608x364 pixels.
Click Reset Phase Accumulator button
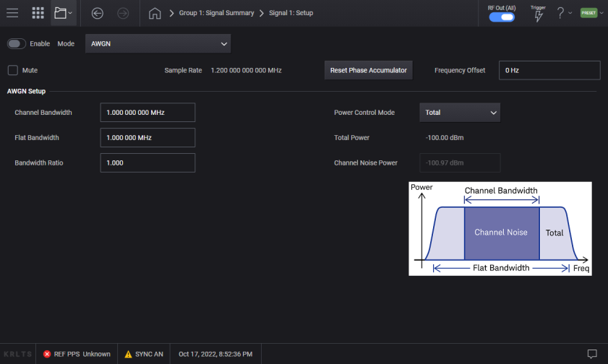point(368,70)
